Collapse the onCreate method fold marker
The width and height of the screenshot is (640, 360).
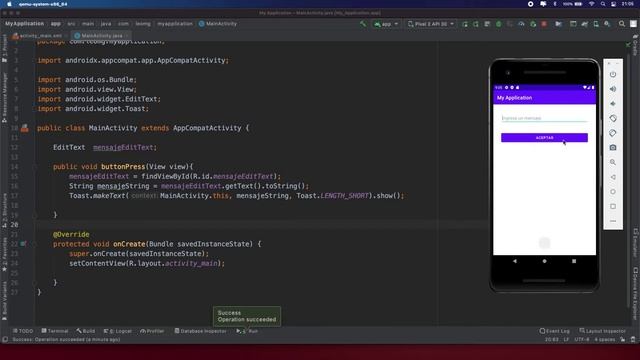point(35,244)
